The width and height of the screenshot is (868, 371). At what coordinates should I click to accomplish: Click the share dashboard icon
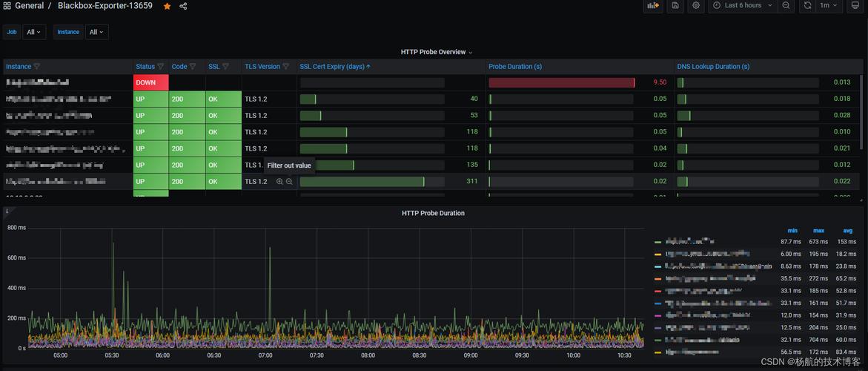[x=183, y=6]
